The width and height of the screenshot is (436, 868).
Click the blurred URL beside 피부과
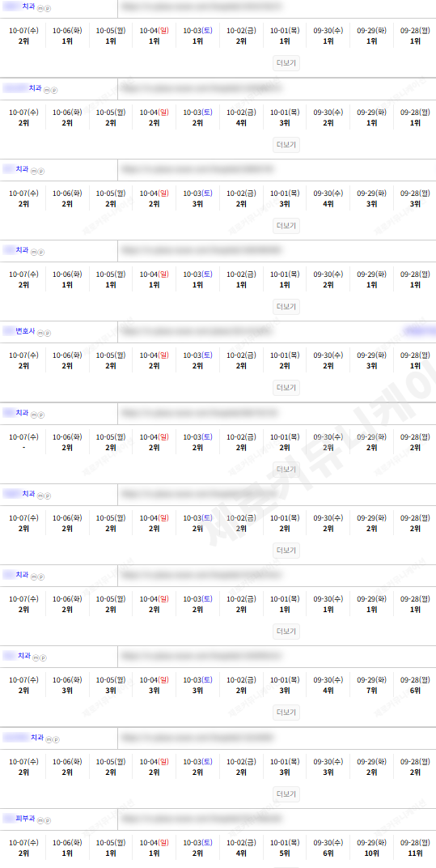tap(202, 819)
